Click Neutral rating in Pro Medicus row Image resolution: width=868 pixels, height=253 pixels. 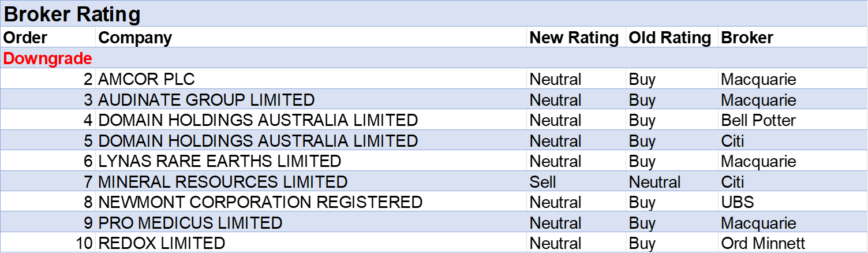pyautogui.click(x=555, y=223)
